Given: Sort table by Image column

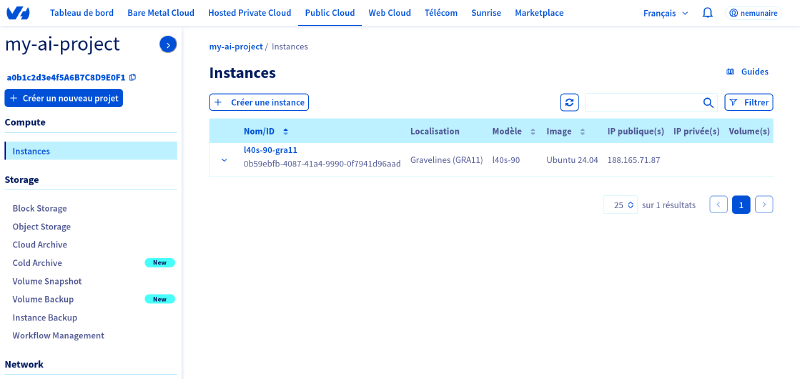Looking at the screenshot, I should [565, 131].
